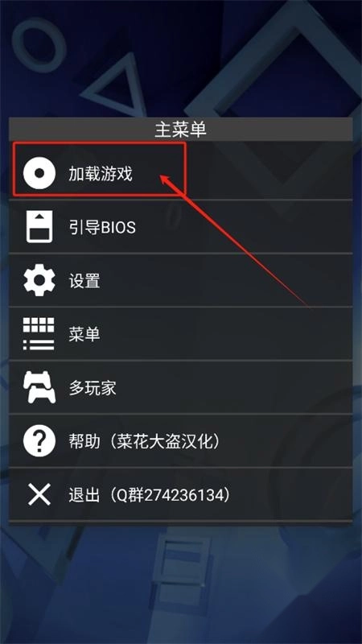
Task: Click the red highlighted box around 加载游戏
Action: click(x=99, y=169)
